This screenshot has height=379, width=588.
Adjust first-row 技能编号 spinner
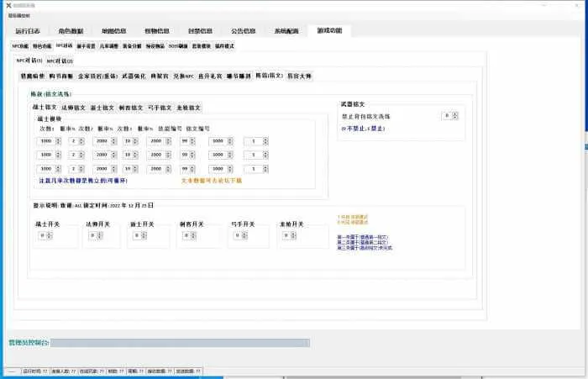coord(221,141)
